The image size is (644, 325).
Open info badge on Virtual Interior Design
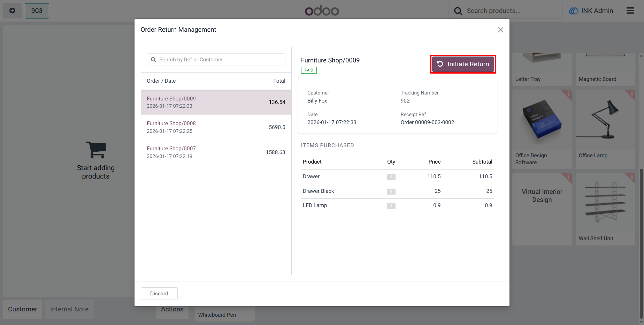coord(568,177)
